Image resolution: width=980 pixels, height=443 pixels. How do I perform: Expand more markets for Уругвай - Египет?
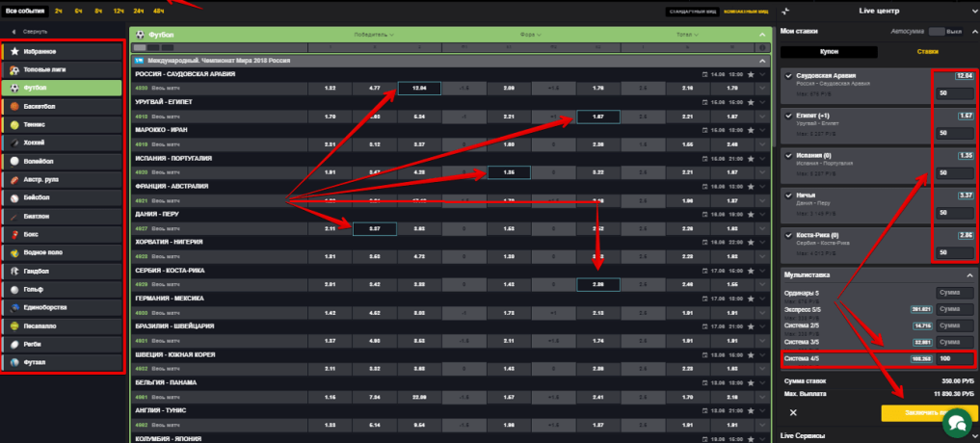762,116
